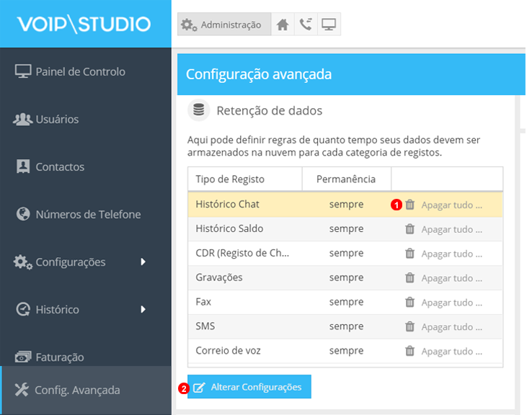Click the monitor icon in top toolbar

point(329,24)
